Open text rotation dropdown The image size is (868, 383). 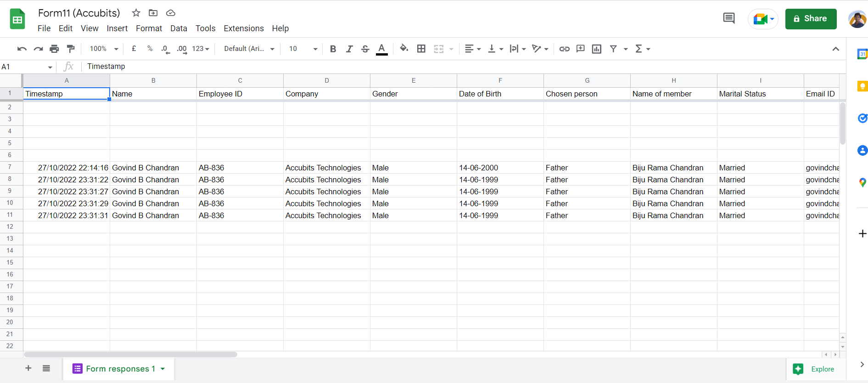point(540,49)
